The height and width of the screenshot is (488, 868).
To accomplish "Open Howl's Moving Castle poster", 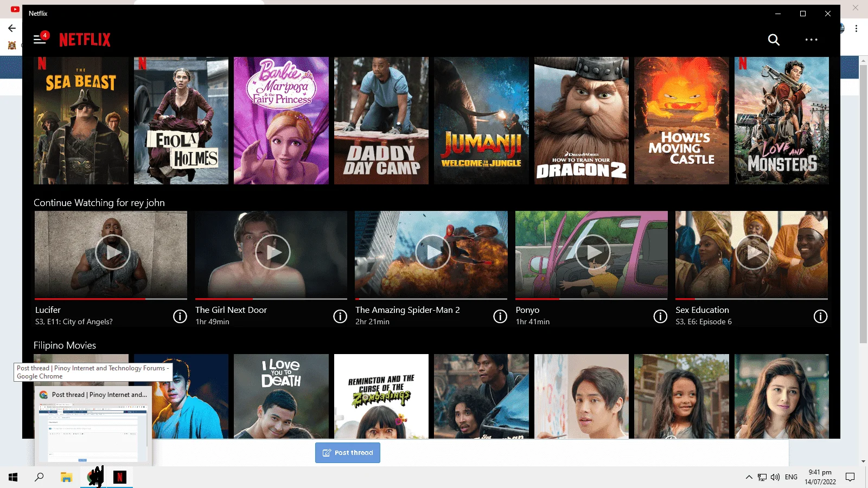I will (x=681, y=120).
